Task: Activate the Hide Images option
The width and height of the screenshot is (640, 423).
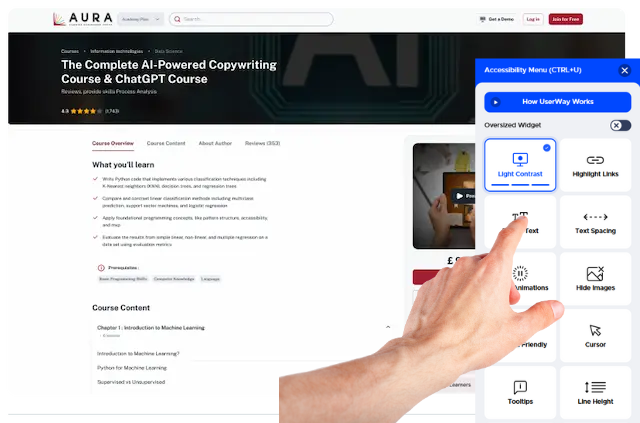Action: coord(595,279)
